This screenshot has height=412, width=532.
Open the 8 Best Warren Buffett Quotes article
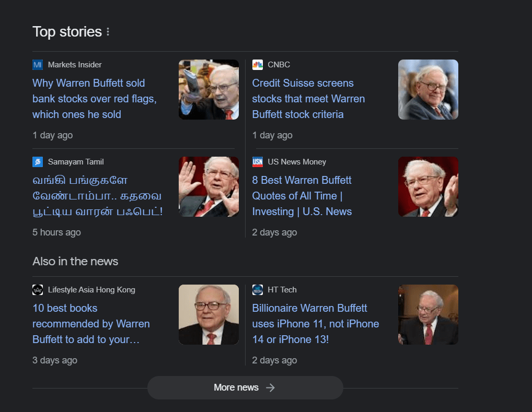tap(302, 195)
